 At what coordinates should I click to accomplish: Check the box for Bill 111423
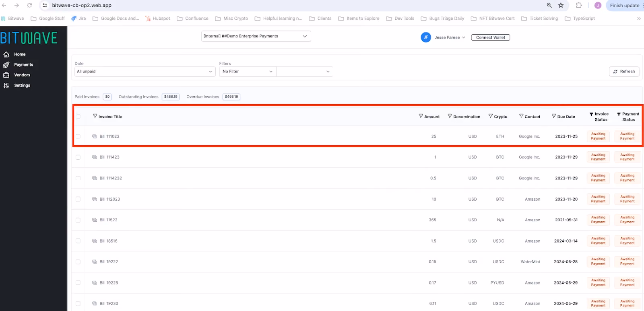pyautogui.click(x=78, y=157)
